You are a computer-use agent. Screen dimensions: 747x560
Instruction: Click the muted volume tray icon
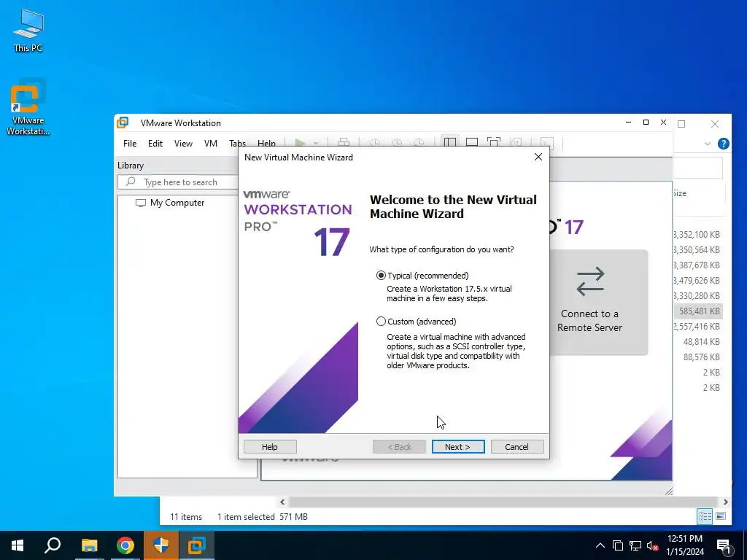point(652,545)
